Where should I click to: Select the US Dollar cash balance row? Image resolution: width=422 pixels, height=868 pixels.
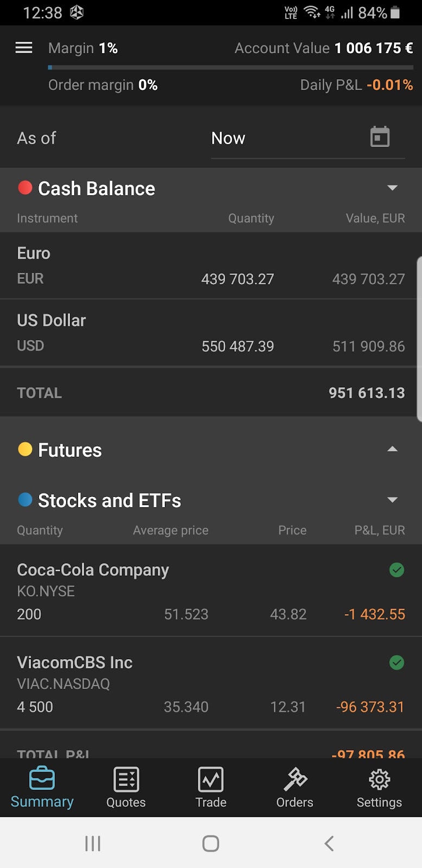[x=210, y=333]
